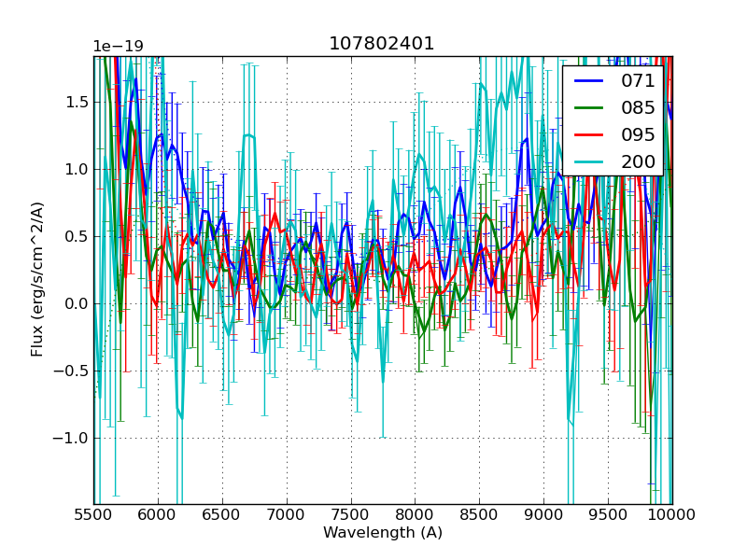
Task: Select the 071 legend label
Action: [x=638, y=80]
